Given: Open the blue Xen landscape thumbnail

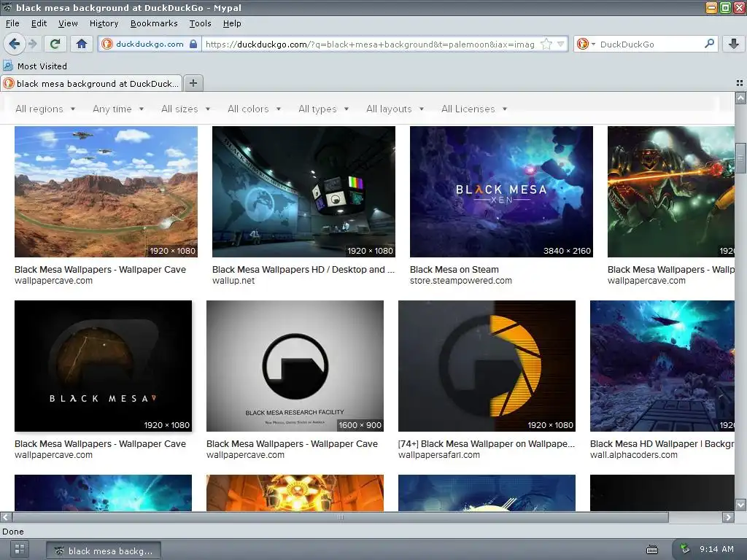Looking at the screenshot, I should (x=662, y=366).
